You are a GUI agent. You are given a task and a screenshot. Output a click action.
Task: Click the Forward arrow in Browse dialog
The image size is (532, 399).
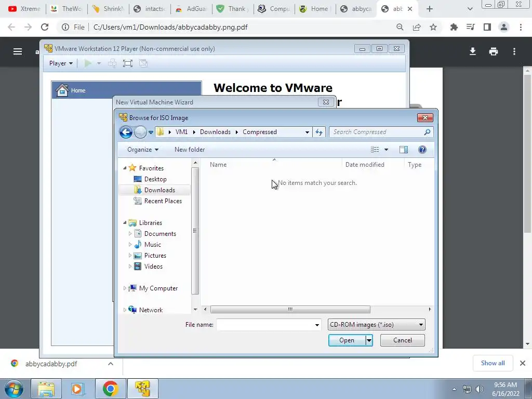point(140,132)
